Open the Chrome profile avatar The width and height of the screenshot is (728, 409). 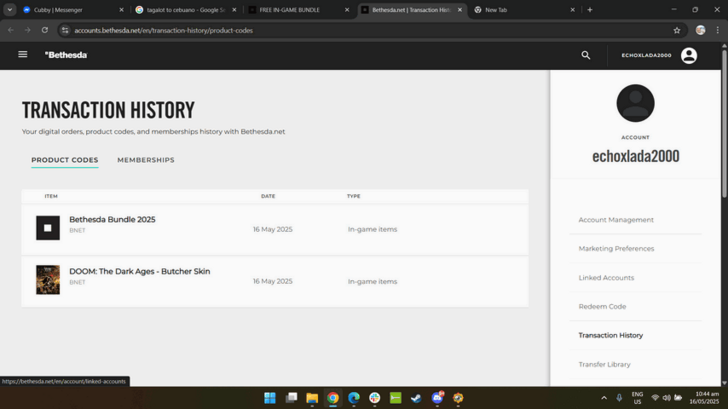pyautogui.click(x=700, y=30)
